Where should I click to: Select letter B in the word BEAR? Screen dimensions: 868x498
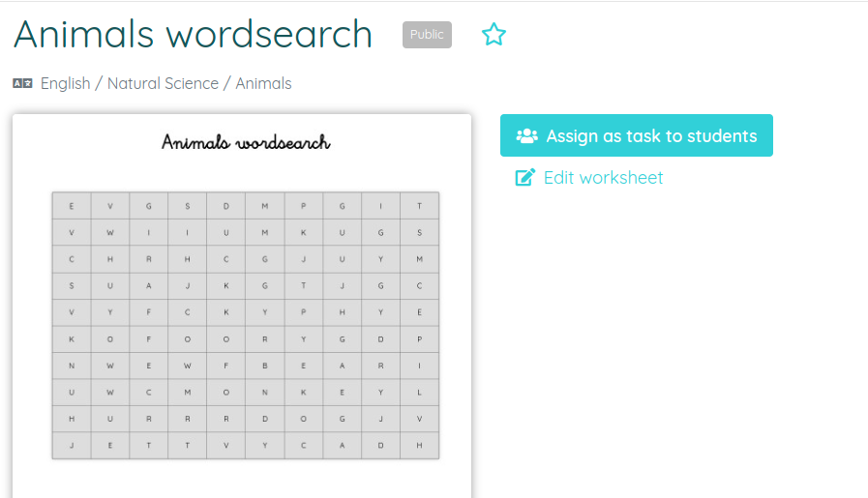(264, 366)
